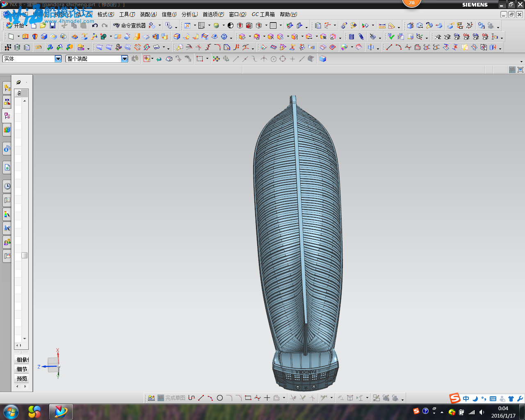Screen dimensions: 525x420
Task: Expand the sketch toolbar options arrow
Action: tap(403, 399)
